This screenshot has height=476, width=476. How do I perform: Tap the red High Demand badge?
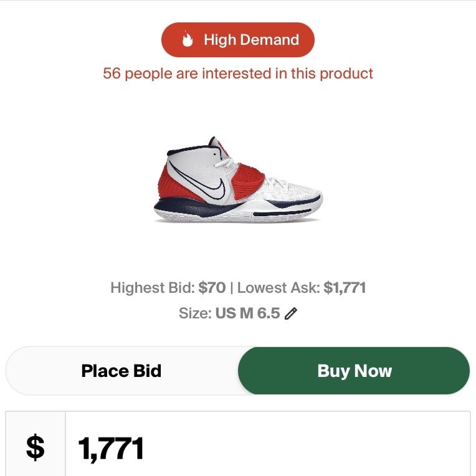click(238, 40)
